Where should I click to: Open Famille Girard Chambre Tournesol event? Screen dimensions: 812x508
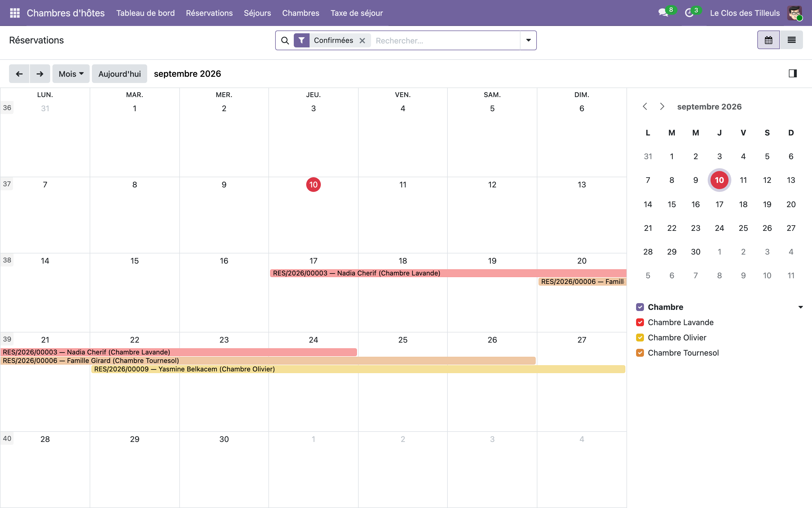pos(268,360)
